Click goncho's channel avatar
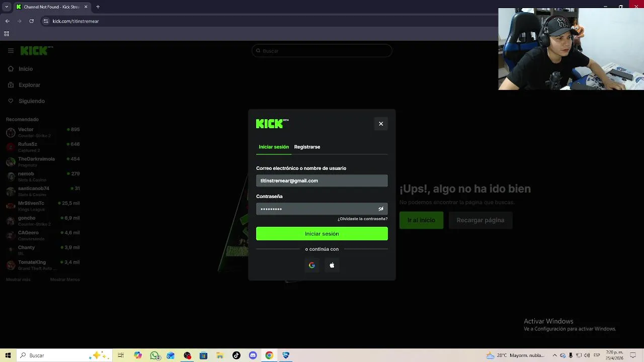This screenshot has width=644, height=362. pyautogui.click(x=11, y=221)
